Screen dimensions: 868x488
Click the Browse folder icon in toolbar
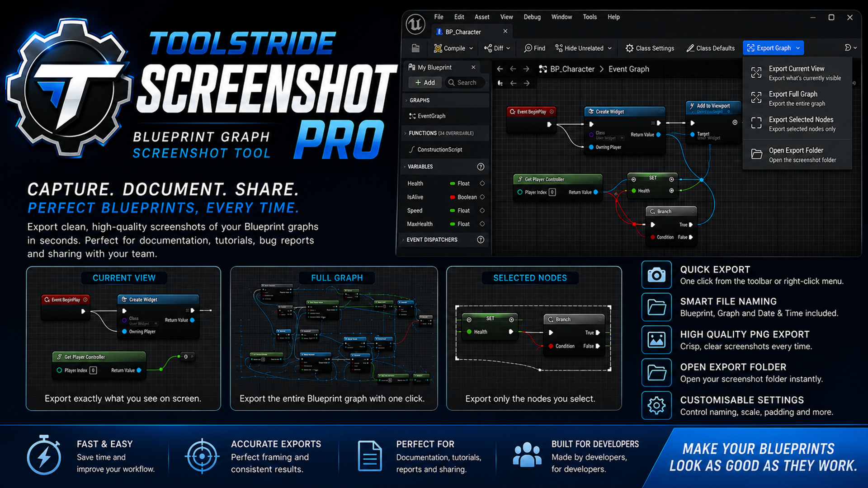(x=415, y=48)
